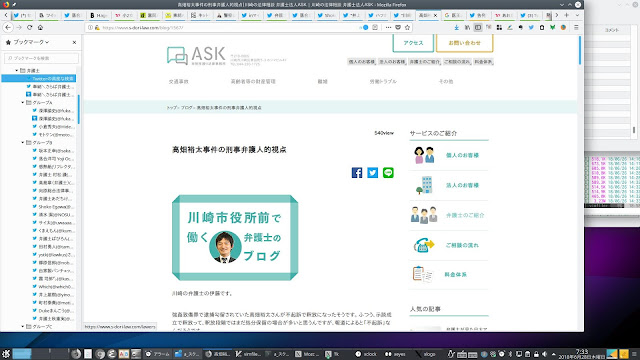Viewport: 640px width, 360px height.
Task: Open Firefox hamburger menu
Action: [576, 27]
